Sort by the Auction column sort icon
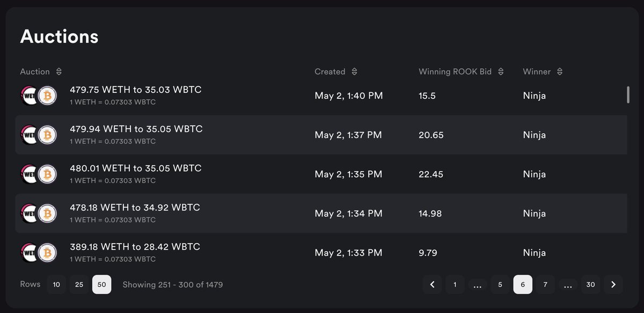This screenshot has height=313, width=644. coord(59,72)
